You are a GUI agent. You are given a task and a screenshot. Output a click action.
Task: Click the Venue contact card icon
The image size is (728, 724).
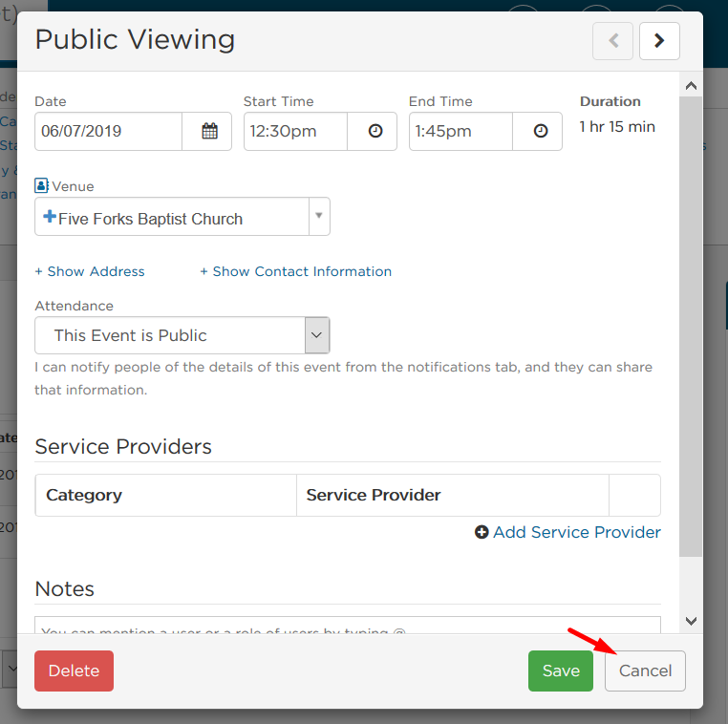[41, 185]
